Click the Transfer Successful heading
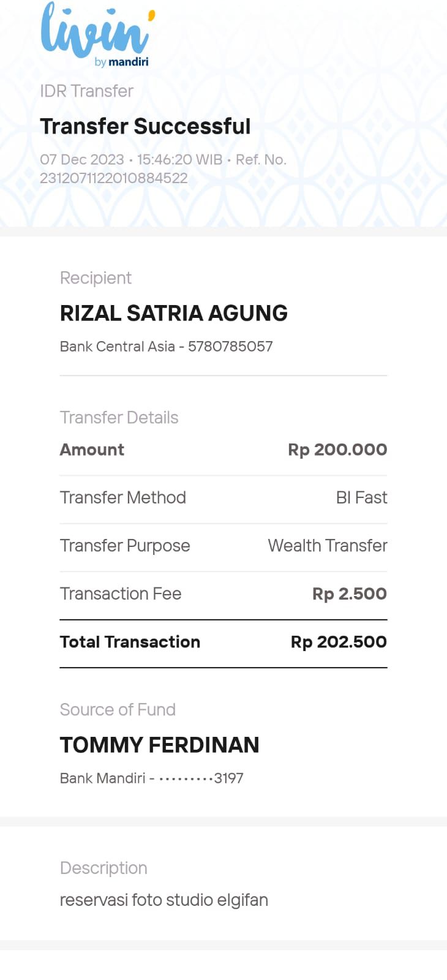 point(145,126)
